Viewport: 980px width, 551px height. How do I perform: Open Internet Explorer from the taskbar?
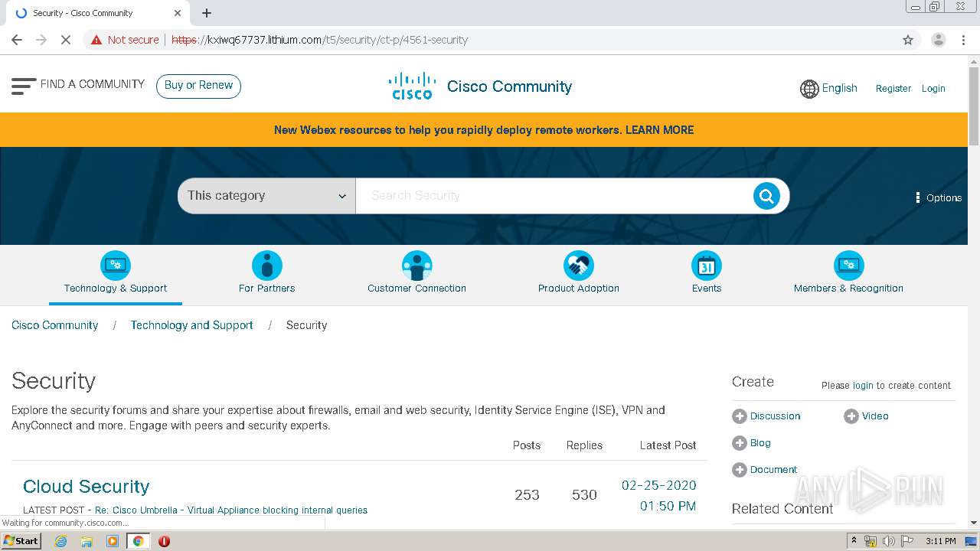[60, 541]
